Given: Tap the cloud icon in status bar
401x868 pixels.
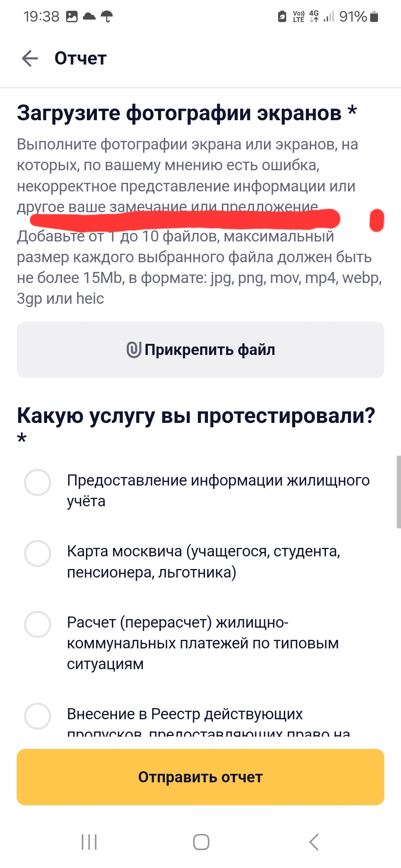Looking at the screenshot, I should click(x=89, y=16).
